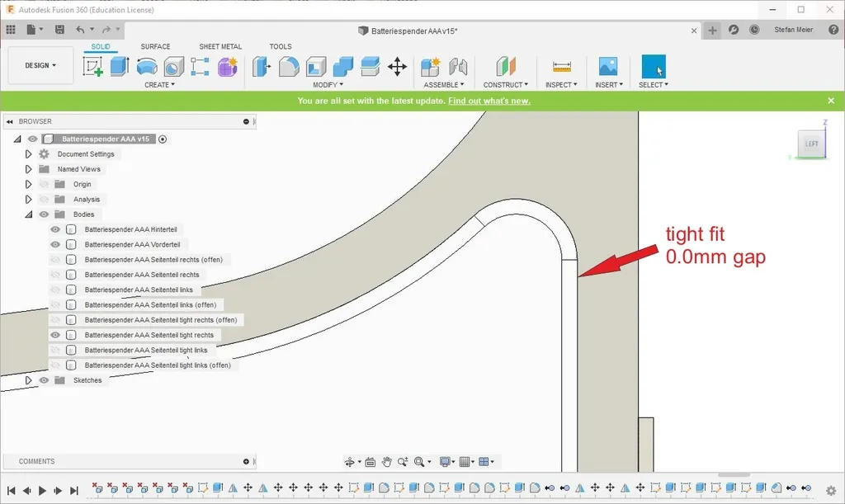The width and height of the screenshot is (845, 504).
Task: Undo the last action
Action: pos(80,30)
